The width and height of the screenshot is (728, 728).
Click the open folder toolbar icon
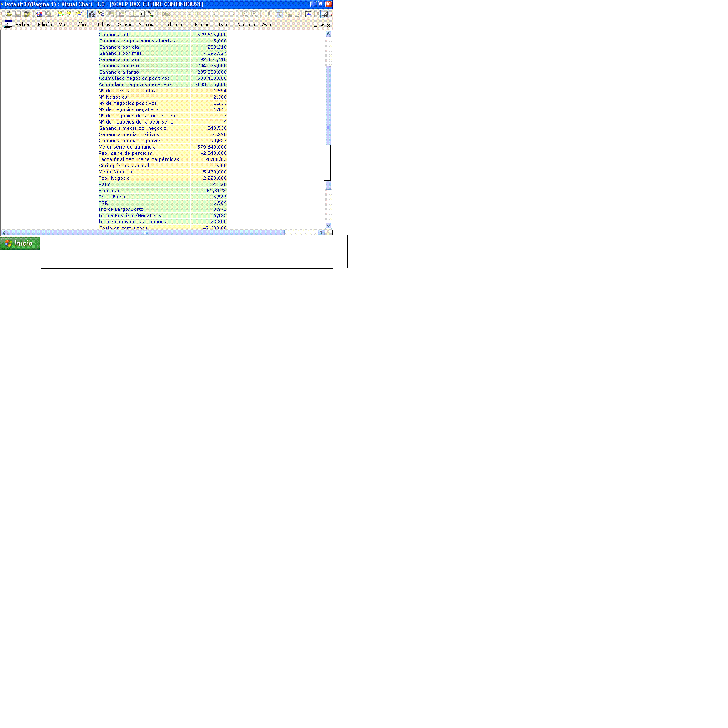tap(9, 14)
